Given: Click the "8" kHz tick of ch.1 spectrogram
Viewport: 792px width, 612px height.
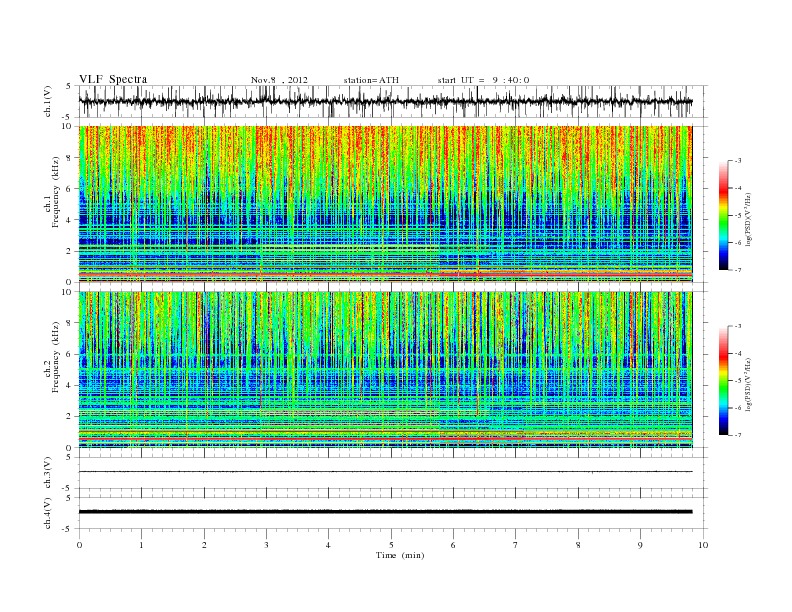Looking at the screenshot, I should [x=69, y=158].
